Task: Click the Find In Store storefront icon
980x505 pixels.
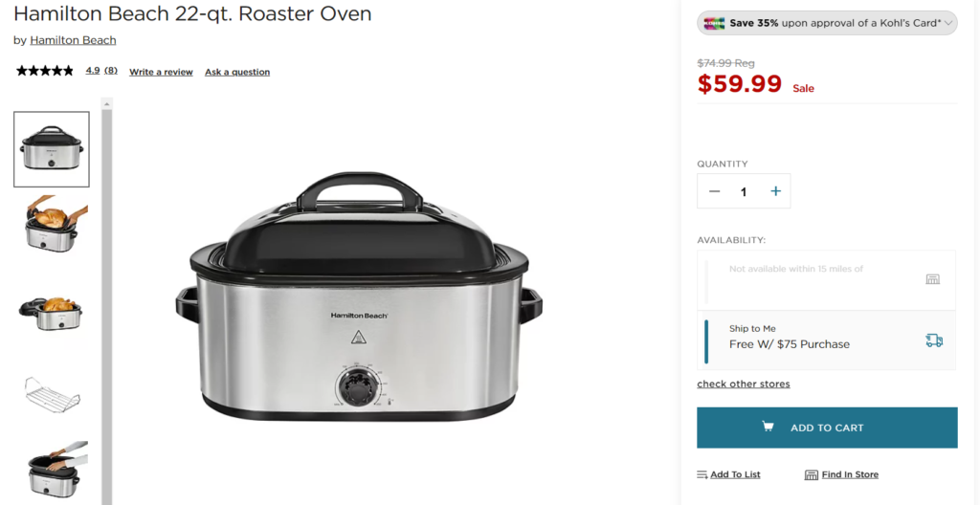Action: click(812, 475)
